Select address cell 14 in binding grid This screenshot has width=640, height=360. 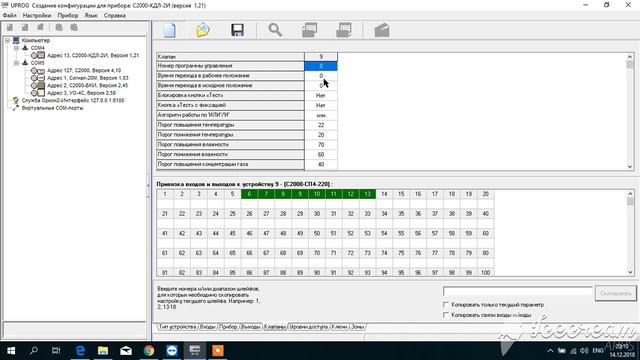pos(384,194)
